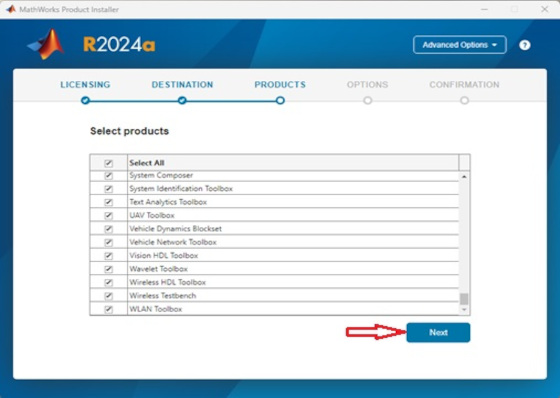Screen dimensions: 560x398
Task: Click the LICENSING step circle marker
Action: tap(85, 100)
